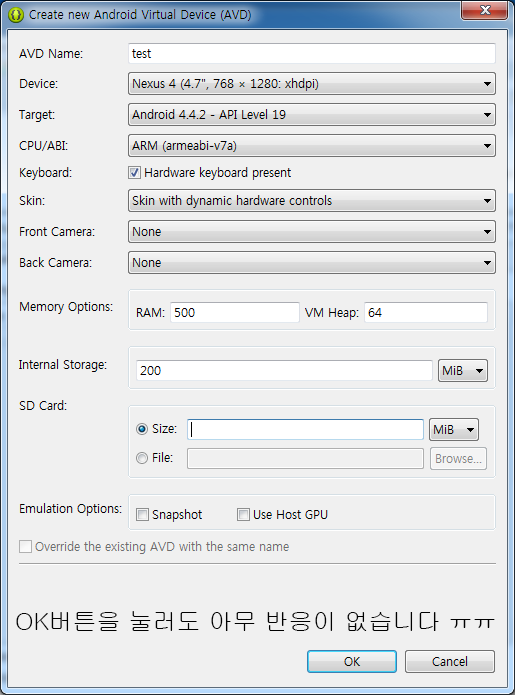
Task: Open the SD Card size MiB unit dropdown
Action: point(454,429)
